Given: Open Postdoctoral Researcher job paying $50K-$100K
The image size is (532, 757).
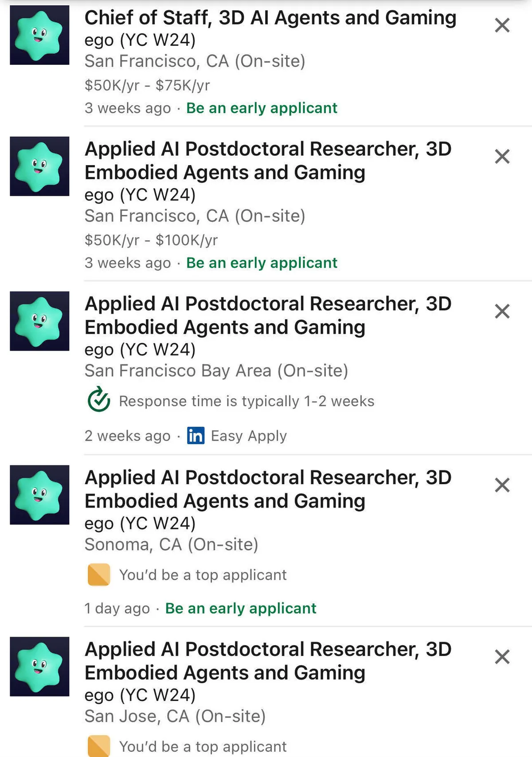Looking at the screenshot, I should click(x=268, y=160).
